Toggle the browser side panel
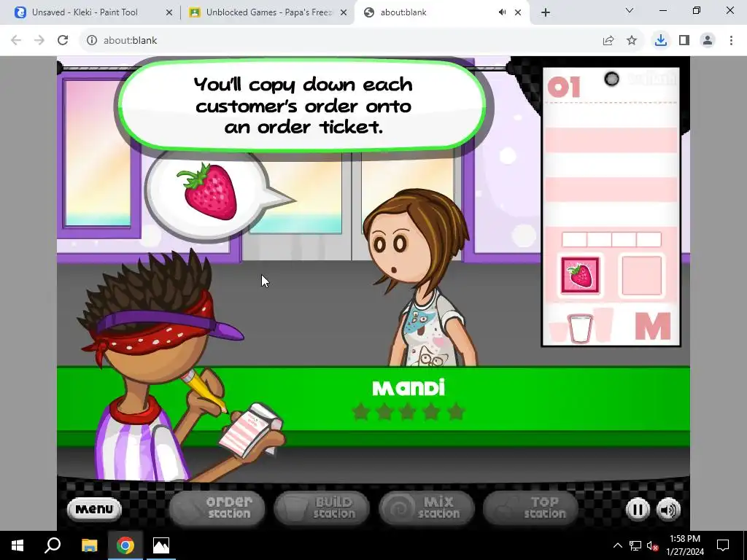 click(684, 41)
